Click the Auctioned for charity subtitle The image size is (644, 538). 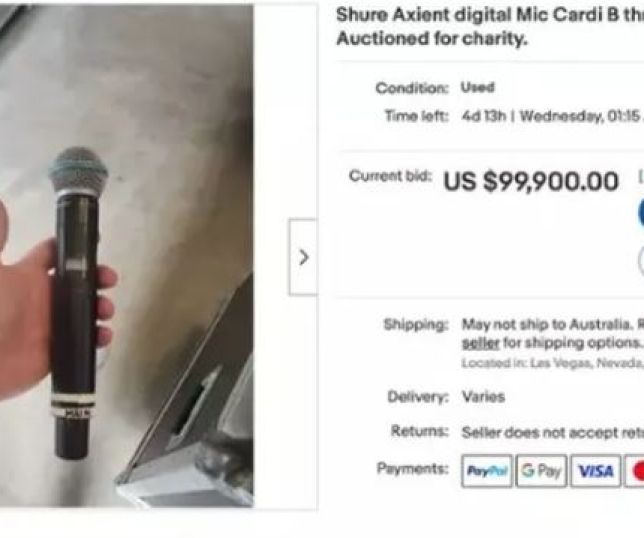pyautogui.click(x=432, y=39)
